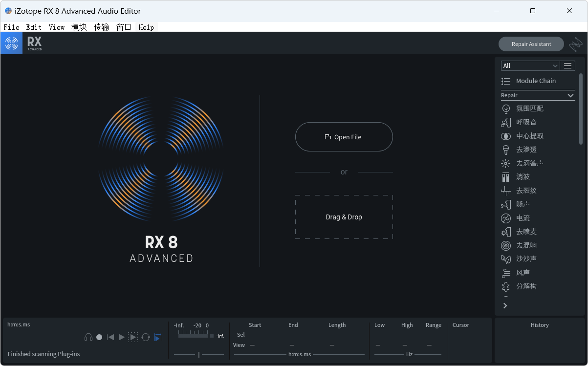588x366 pixels.
Task: Open the 电流 de-hum module
Action: (538, 218)
